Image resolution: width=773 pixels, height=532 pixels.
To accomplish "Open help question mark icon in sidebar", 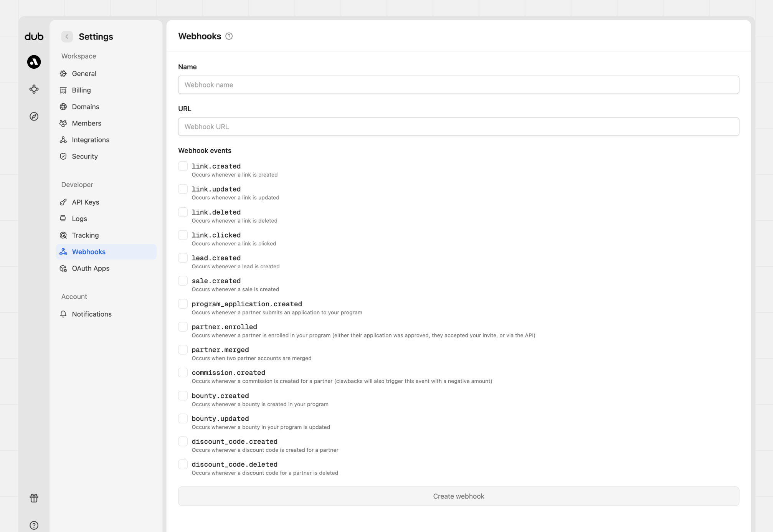I will pos(34,525).
